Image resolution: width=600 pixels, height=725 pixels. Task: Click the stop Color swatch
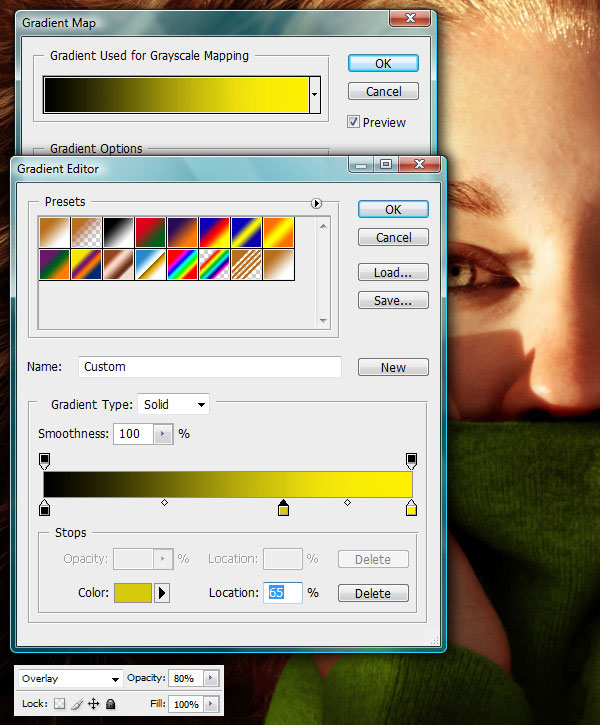coord(133,593)
